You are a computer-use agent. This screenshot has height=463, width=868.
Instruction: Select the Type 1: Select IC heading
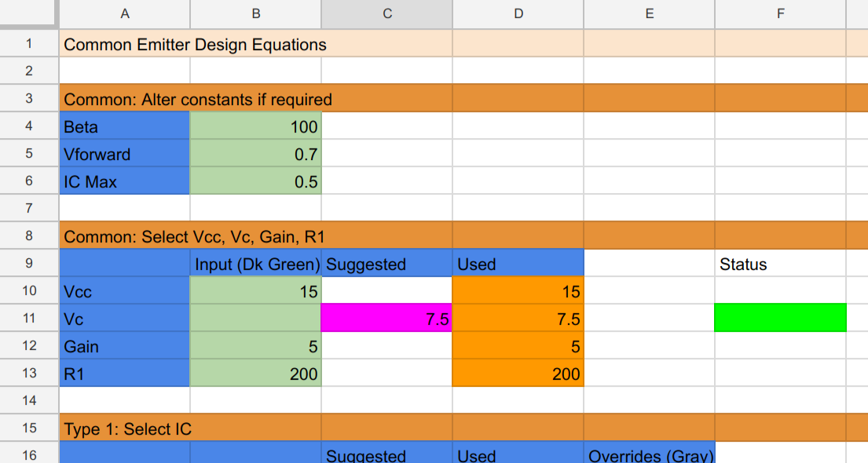click(x=127, y=428)
